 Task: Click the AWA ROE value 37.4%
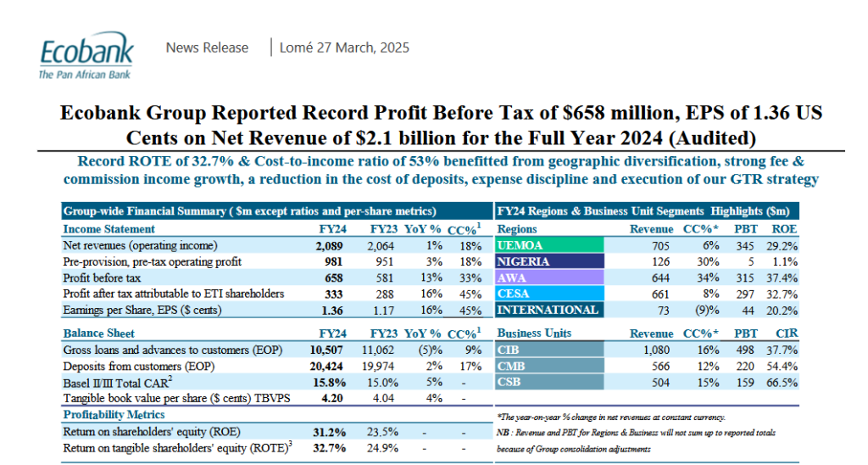click(x=782, y=277)
